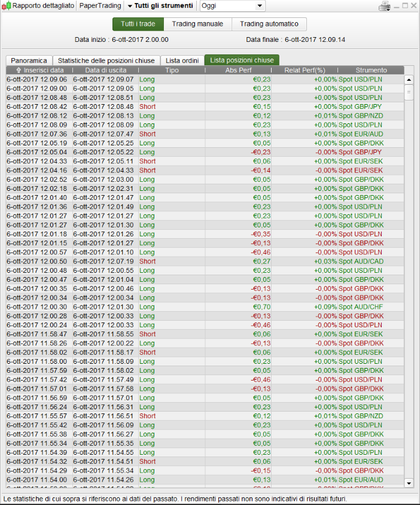Open the 'Oggi' period combo box
The image size is (420, 505).
click(232, 6)
